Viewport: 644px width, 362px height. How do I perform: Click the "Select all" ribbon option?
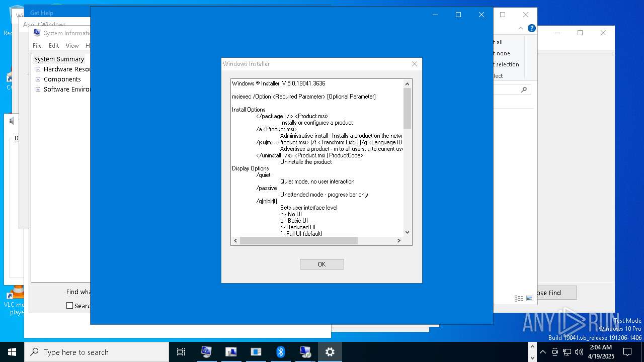pos(498,42)
